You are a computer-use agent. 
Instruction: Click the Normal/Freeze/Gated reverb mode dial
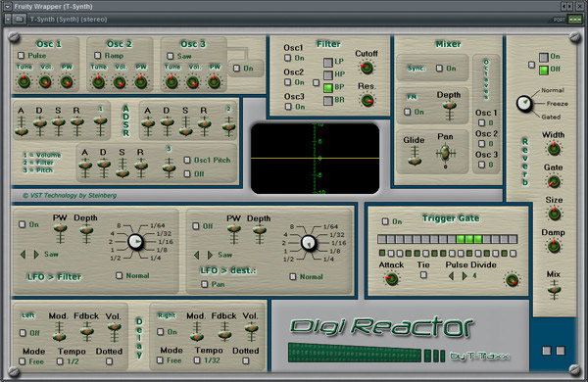tap(524, 104)
